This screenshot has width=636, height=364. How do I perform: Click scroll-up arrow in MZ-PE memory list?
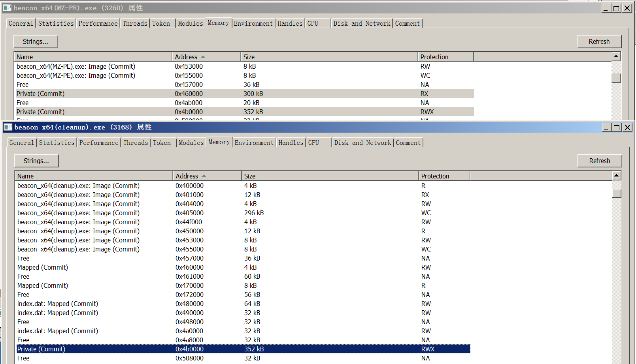click(x=616, y=56)
